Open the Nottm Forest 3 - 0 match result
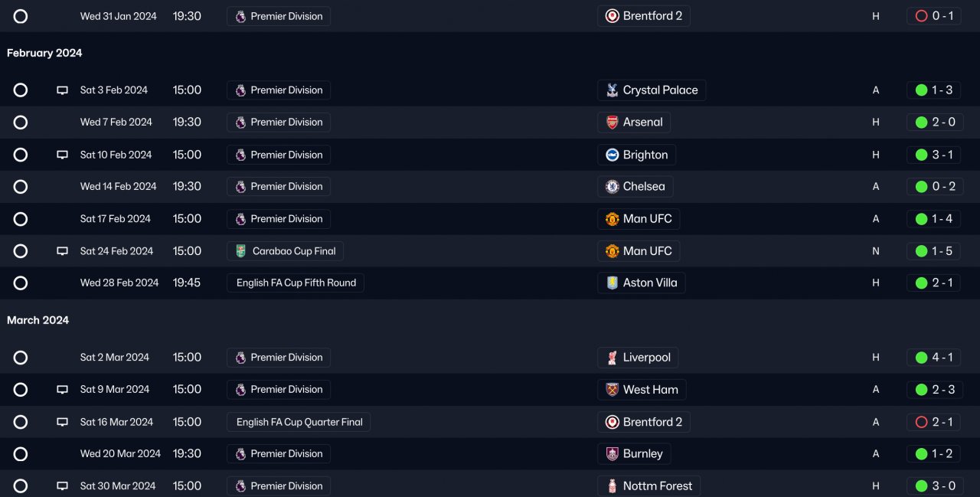 pos(935,486)
